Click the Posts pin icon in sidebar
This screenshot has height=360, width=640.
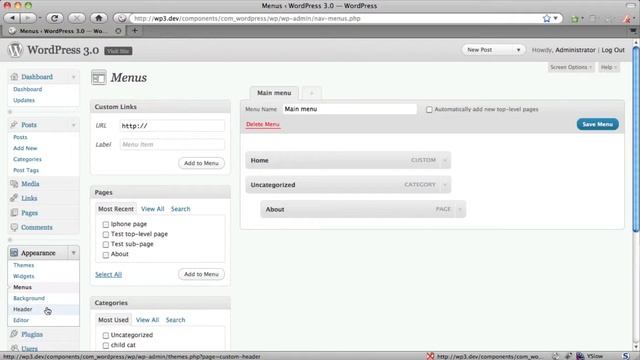point(14,124)
